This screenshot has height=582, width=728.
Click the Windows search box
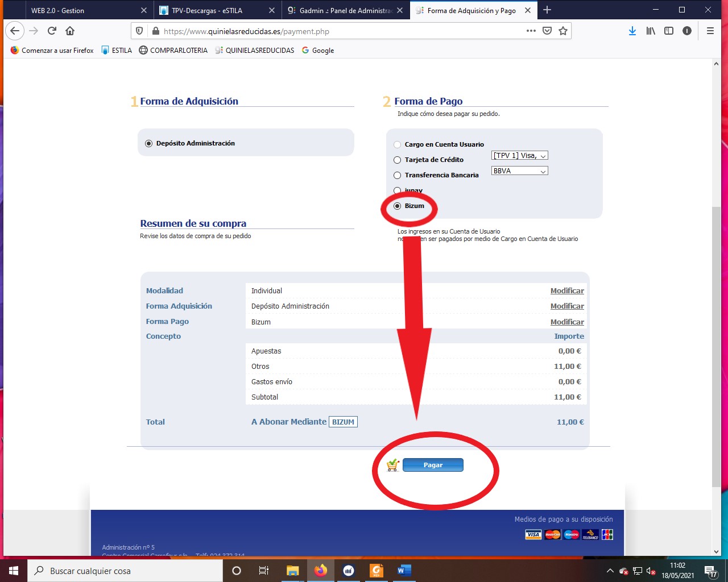[x=125, y=571]
